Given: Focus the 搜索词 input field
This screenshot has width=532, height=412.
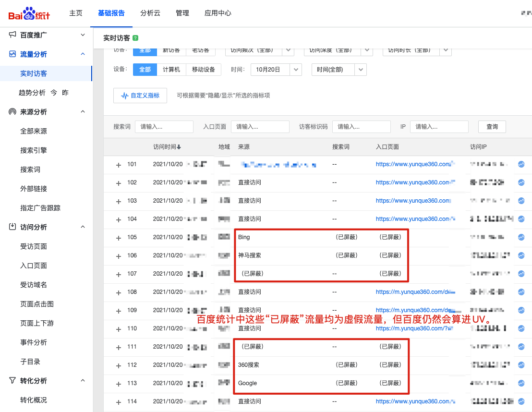Looking at the screenshot, I should point(164,127).
